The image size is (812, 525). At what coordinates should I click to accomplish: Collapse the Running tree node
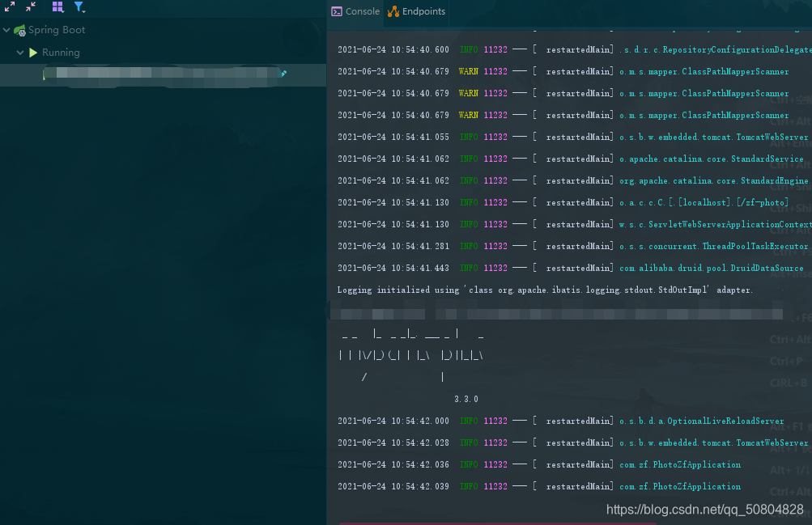(19, 51)
